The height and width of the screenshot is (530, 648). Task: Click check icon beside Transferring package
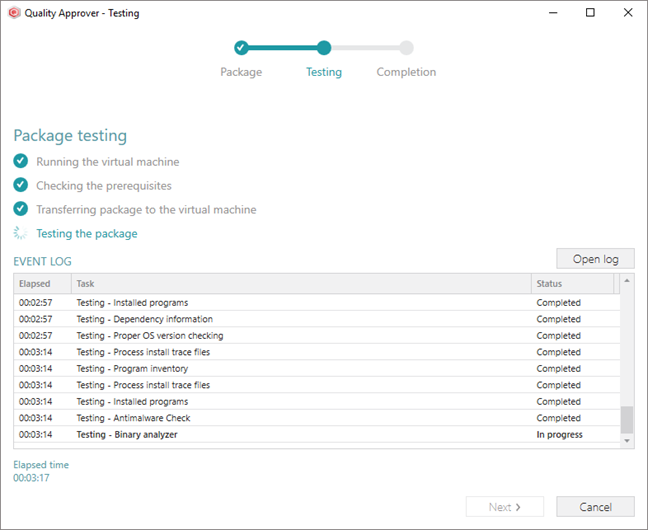click(21, 209)
